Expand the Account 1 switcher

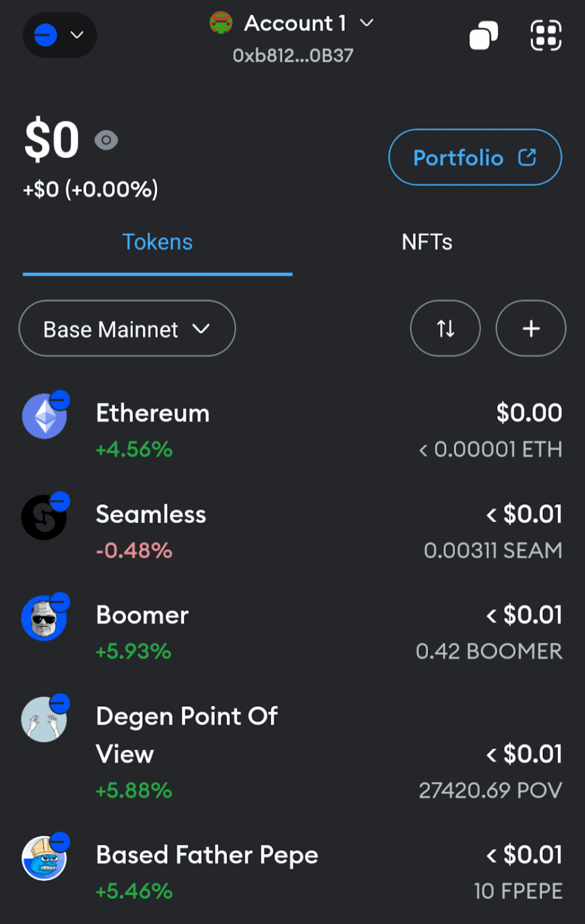[293, 23]
